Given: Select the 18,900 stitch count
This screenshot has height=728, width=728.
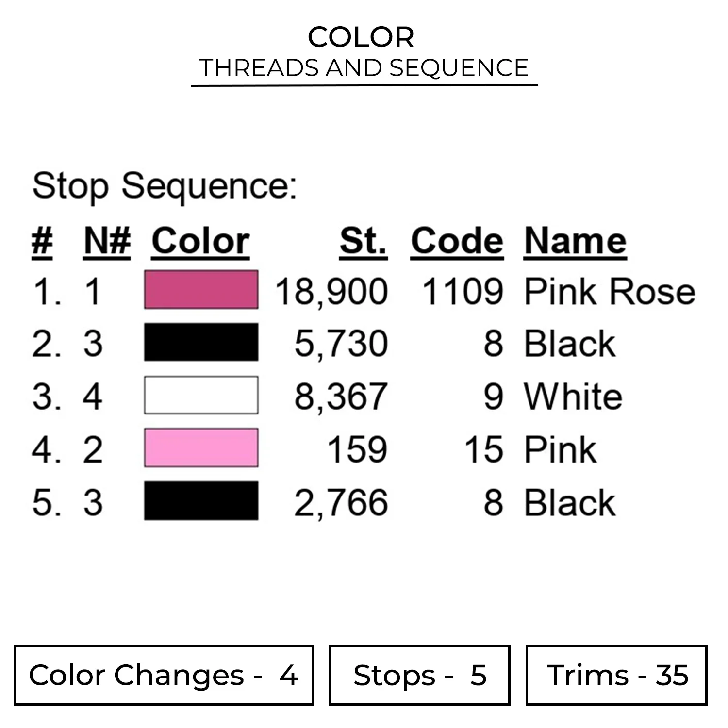Looking at the screenshot, I should [x=331, y=293].
